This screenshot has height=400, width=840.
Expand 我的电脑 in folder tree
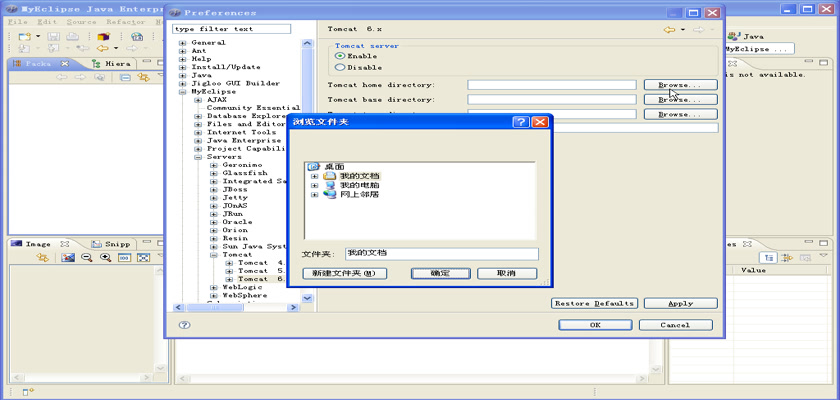point(314,185)
